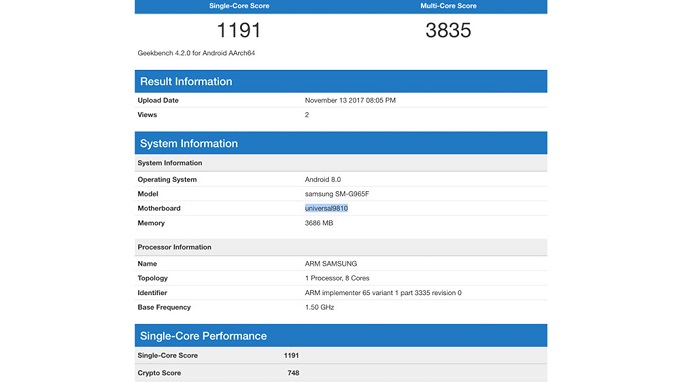Click the views count value 2

point(307,115)
